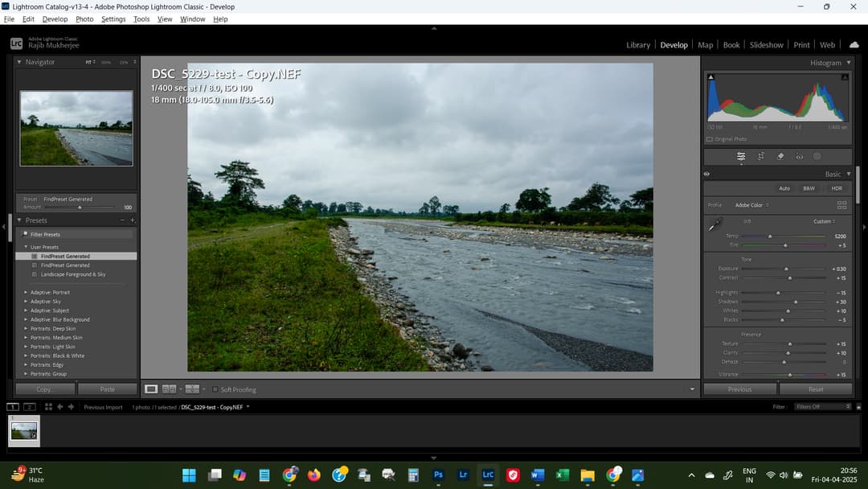
Task: Switch to the Slideshow module
Action: click(x=766, y=45)
